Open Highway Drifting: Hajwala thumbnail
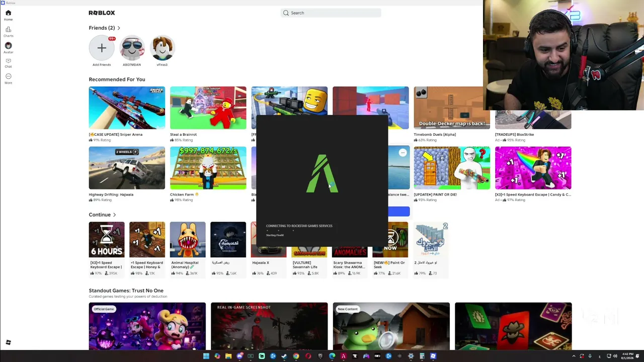 [127, 168]
